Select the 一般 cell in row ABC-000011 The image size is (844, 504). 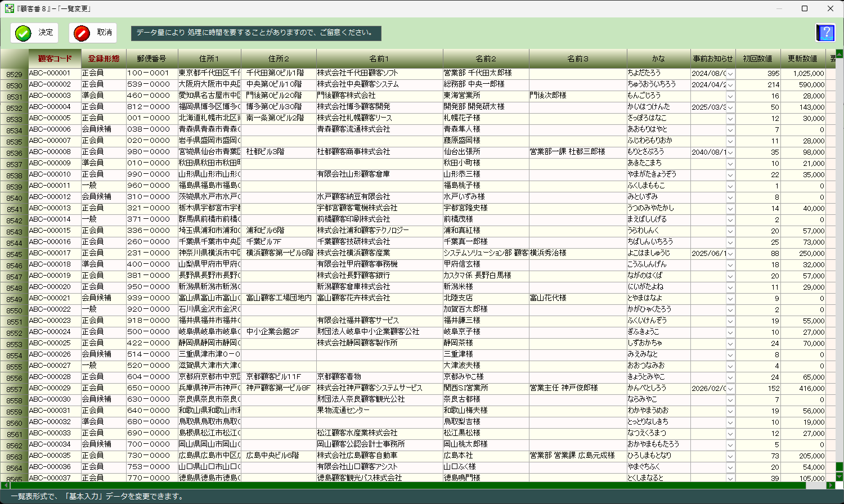[x=104, y=186]
